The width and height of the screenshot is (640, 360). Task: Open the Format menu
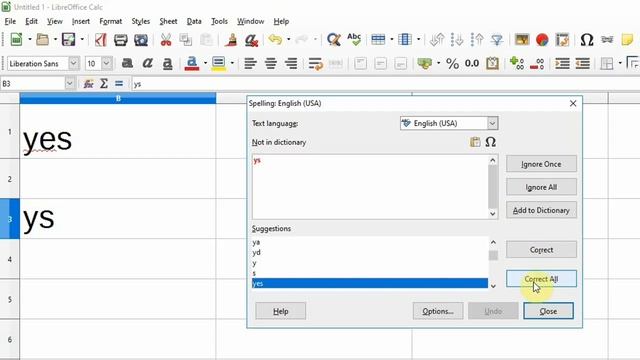click(111, 21)
